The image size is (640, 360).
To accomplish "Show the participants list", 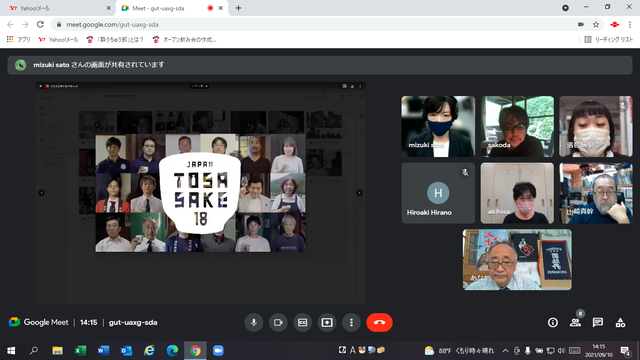I will click(x=576, y=322).
